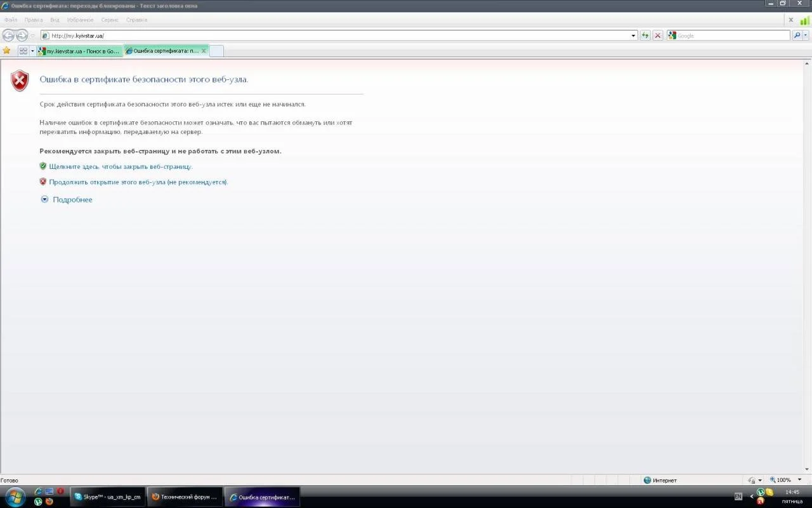Click the EN language indicator

738,497
